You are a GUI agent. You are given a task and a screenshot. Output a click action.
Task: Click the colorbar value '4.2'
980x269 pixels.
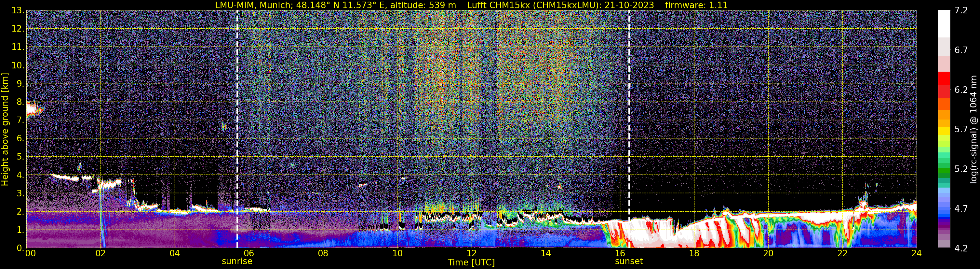pyautogui.click(x=961, y=248)
